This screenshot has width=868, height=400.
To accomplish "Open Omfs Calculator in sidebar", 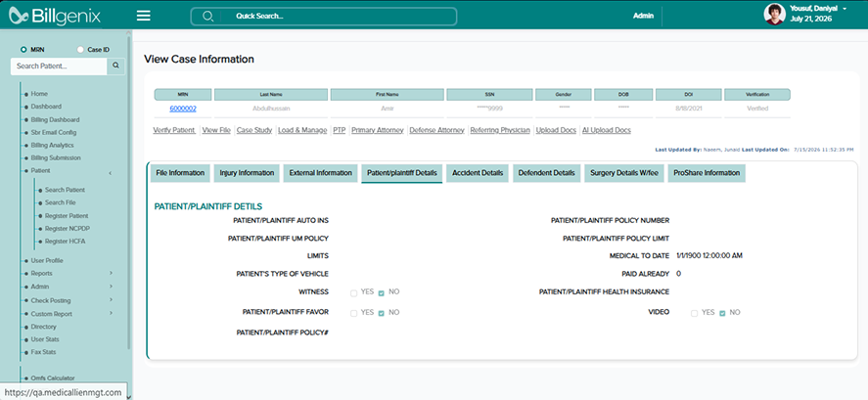I will [x=53, y=378].
